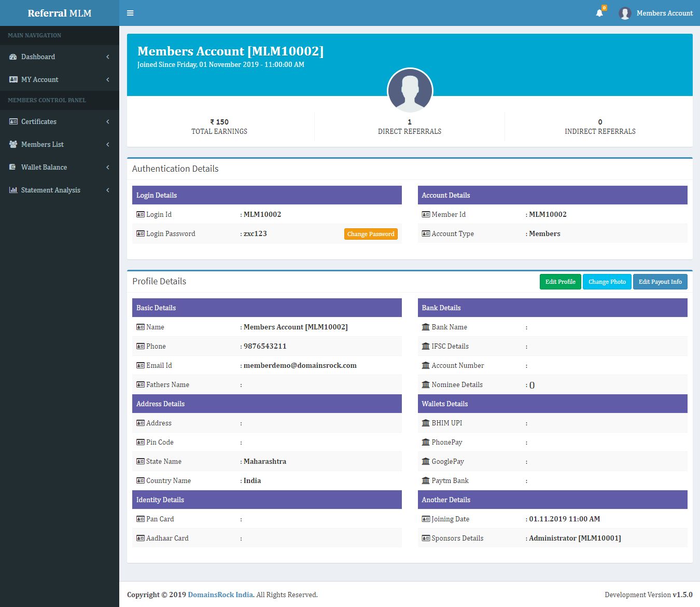Click the Certificates sidebar icon
Image resolution: width=700 pixels, height=607 pixels.
tap(13, 121)
